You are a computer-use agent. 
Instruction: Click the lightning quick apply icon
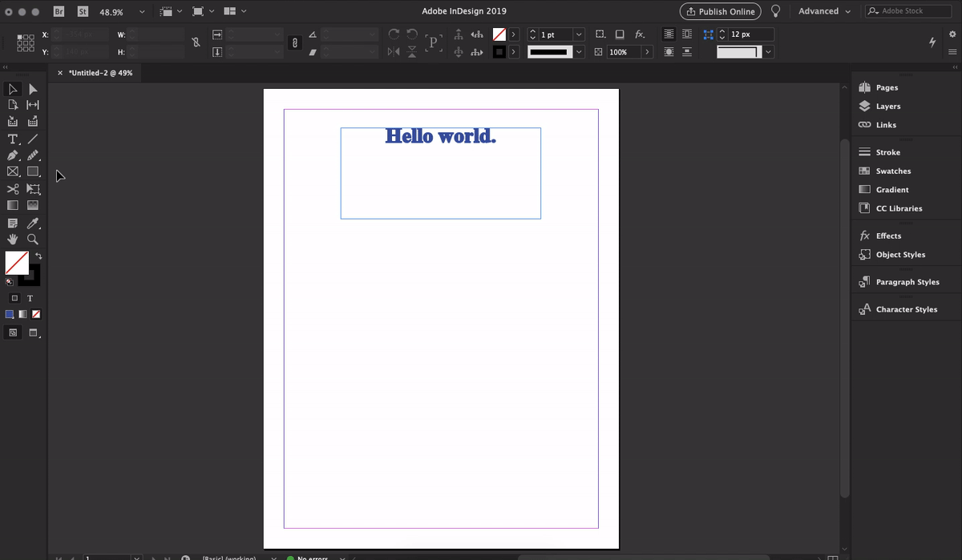coord(933,42)
